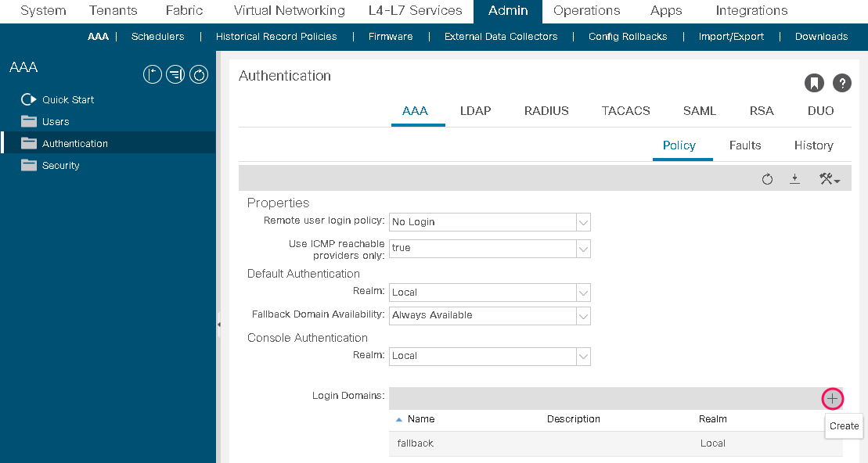Select the fallback login domain name
Viewport: 868px width, 463px height.
click(x=415, y=443)
